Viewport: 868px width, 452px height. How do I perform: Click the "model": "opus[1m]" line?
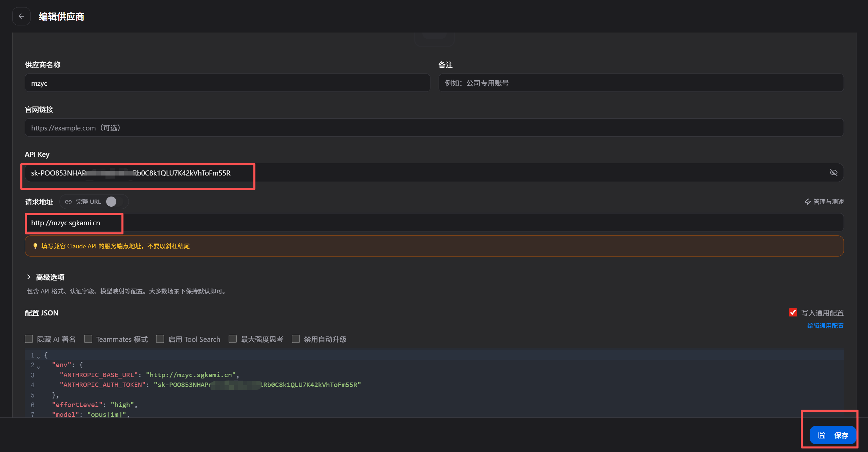pyautogui.click(x=91, y=414)
